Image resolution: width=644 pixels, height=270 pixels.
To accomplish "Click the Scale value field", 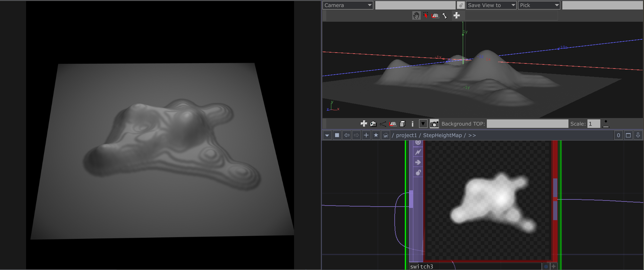I will [x=594, y=124].
